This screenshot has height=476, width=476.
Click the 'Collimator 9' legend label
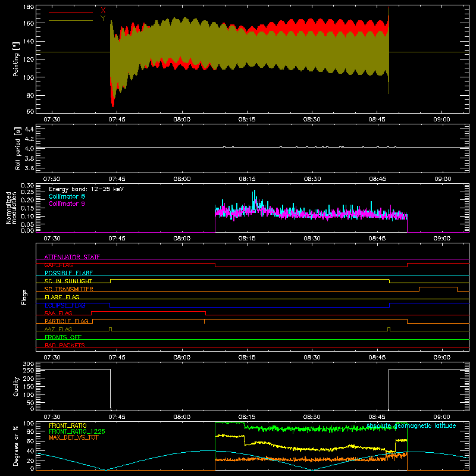pos(67,203)
